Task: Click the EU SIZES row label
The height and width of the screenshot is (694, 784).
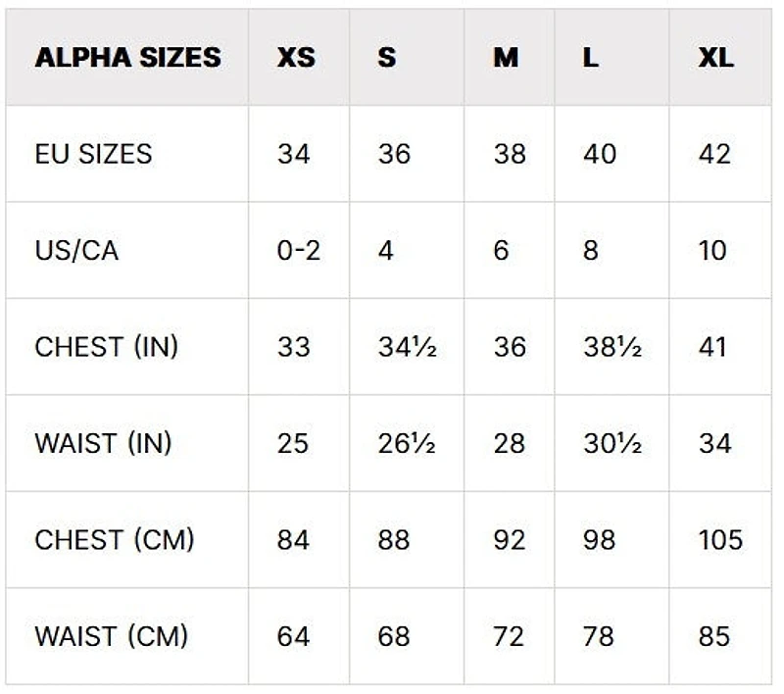Action: coord(93,154)
